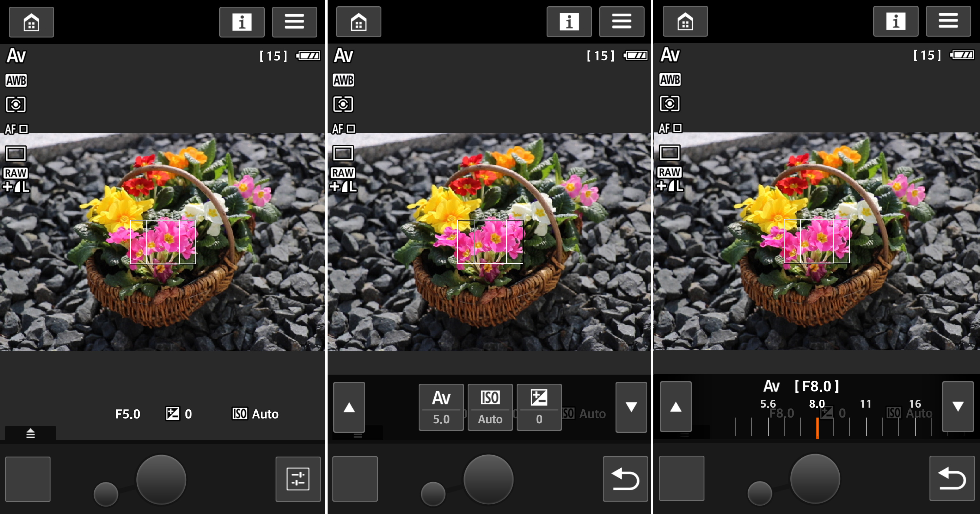Tap the large shutter release button in left panel
The width and height of the screenshot is (980, 514).
[x=161, y=480]
